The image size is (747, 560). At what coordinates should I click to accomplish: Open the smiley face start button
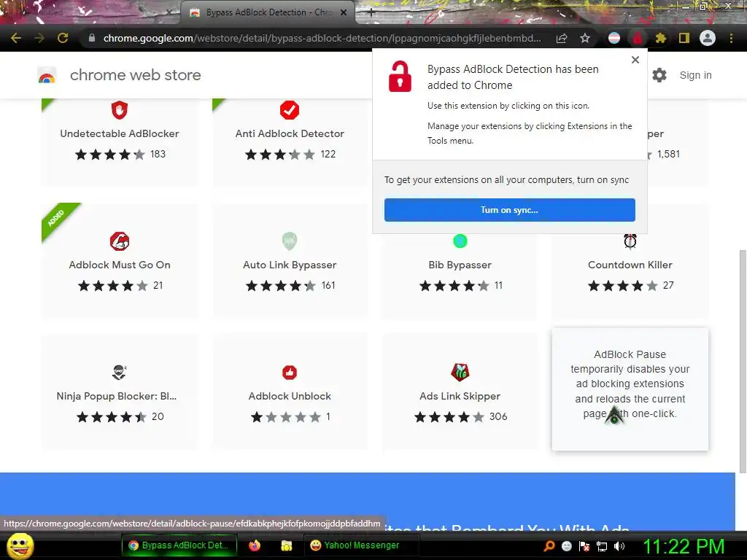point(20,545)
